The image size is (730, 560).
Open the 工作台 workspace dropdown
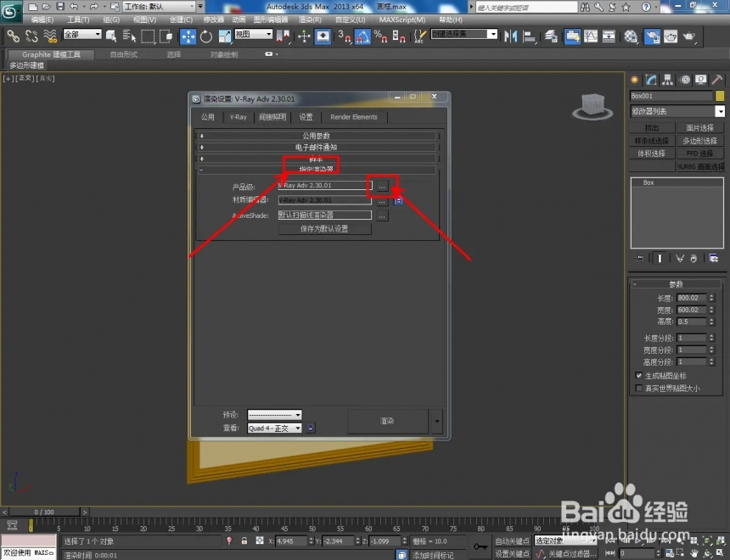tap(160, 7)
